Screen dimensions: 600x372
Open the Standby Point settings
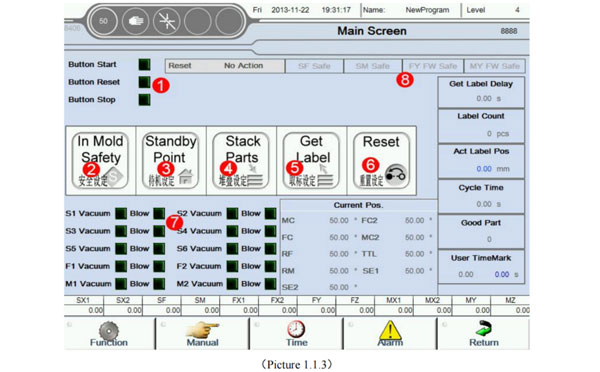(171, 160)
